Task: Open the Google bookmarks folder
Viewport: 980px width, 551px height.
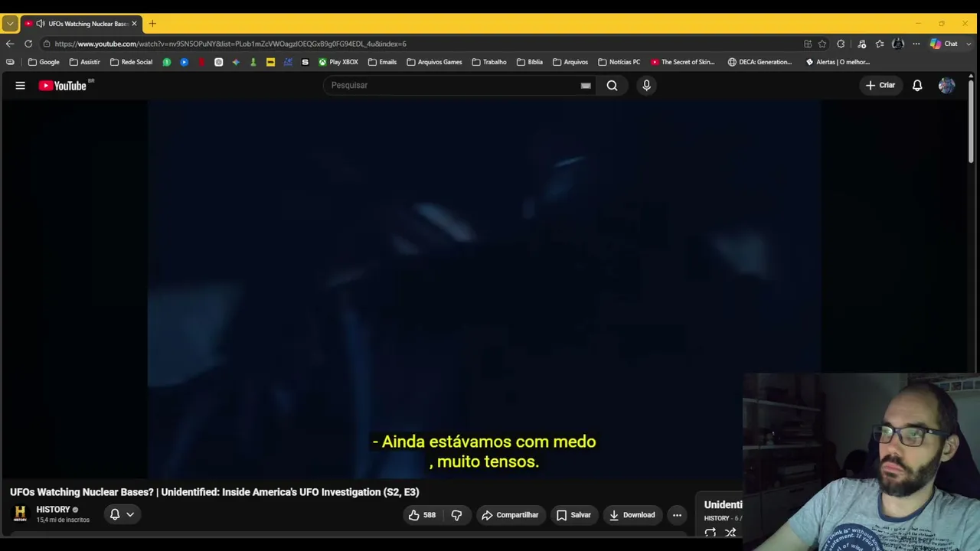Action: tap(44, 62)
